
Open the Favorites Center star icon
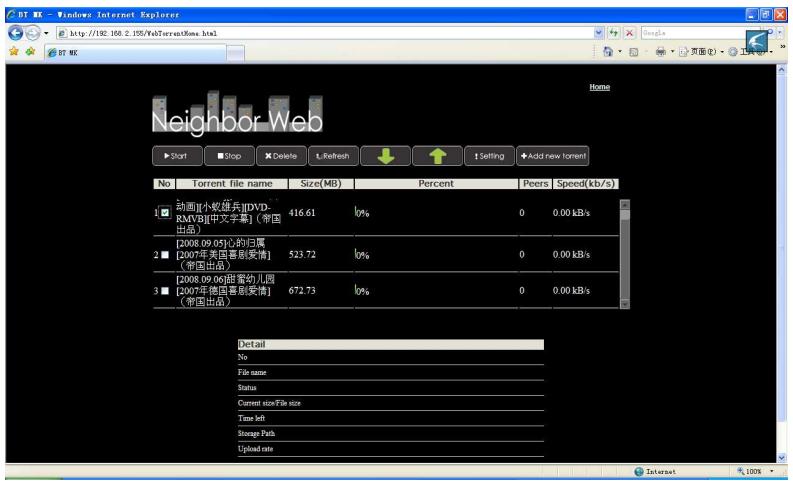(14, 52)
